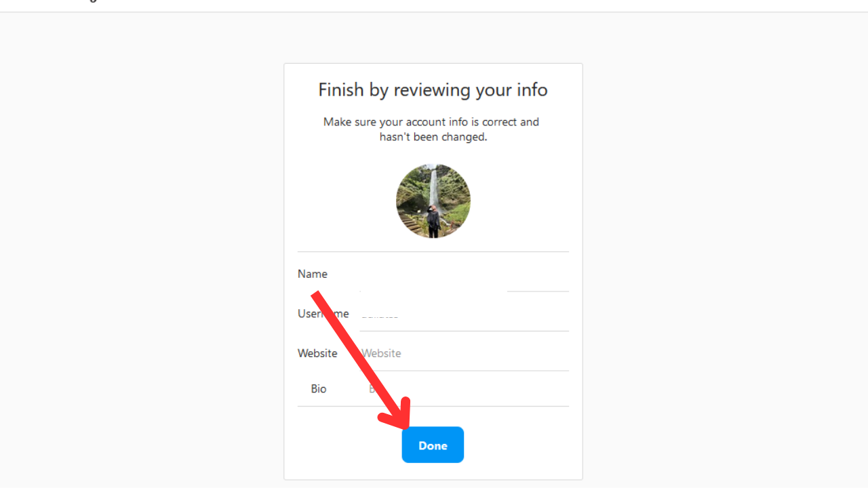Viewport: 868px width, 488px height.
Task: Click the person standing in the profile picture
Action: (432, 221)
